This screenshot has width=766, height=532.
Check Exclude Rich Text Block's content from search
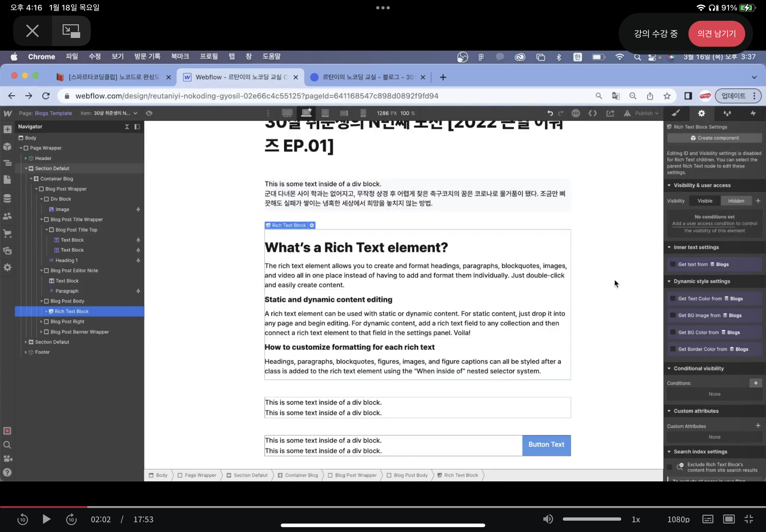coord(670,467)
